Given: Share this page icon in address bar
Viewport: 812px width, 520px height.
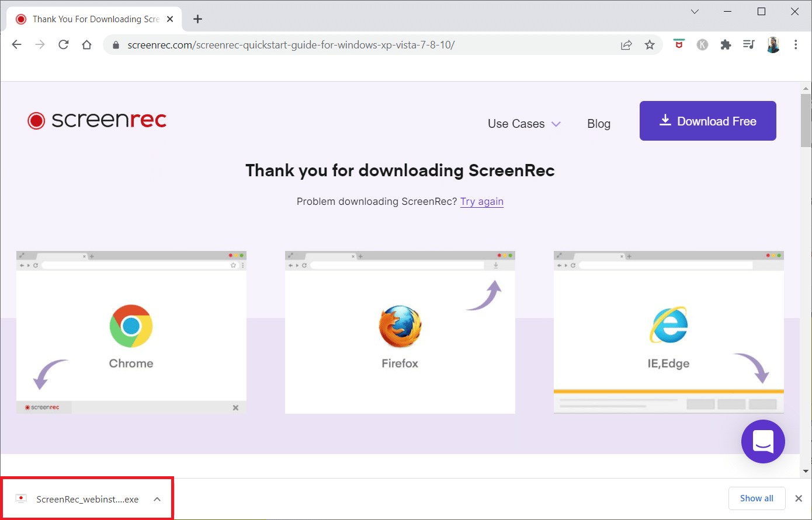Looking at the screenshot, I should click(626, 45).
